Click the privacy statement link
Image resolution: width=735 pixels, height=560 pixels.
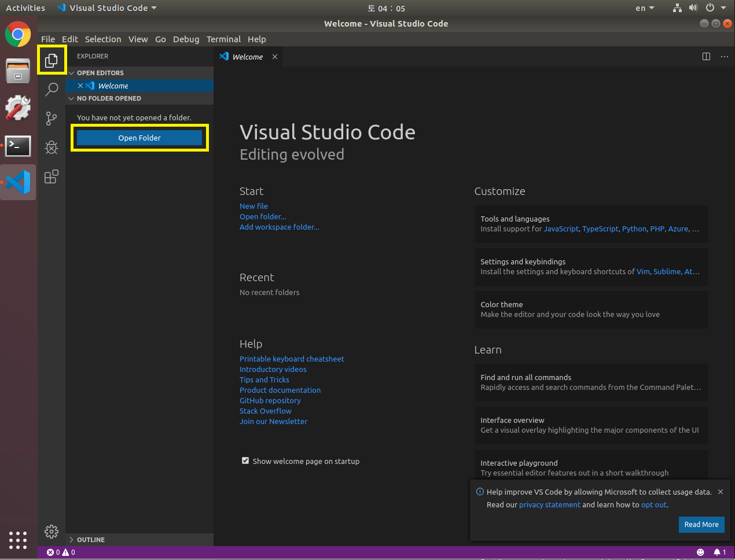(550, 504)
